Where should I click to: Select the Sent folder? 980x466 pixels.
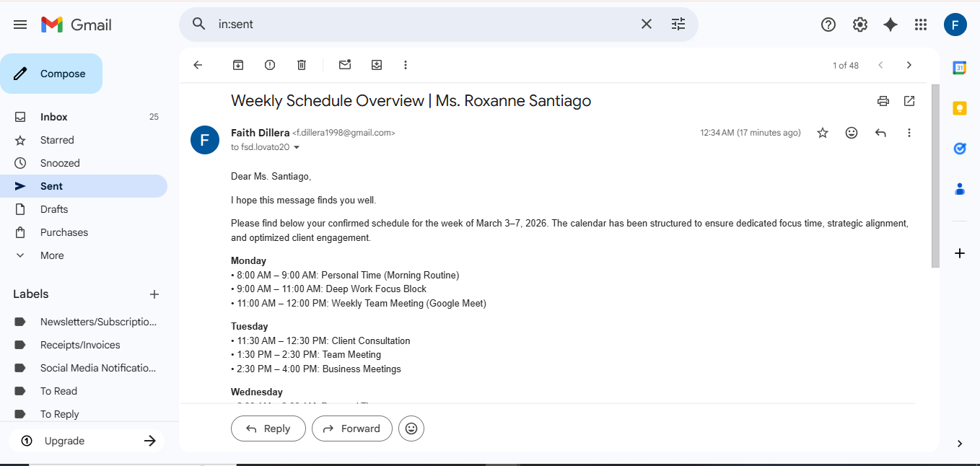[x=84, y=186]
